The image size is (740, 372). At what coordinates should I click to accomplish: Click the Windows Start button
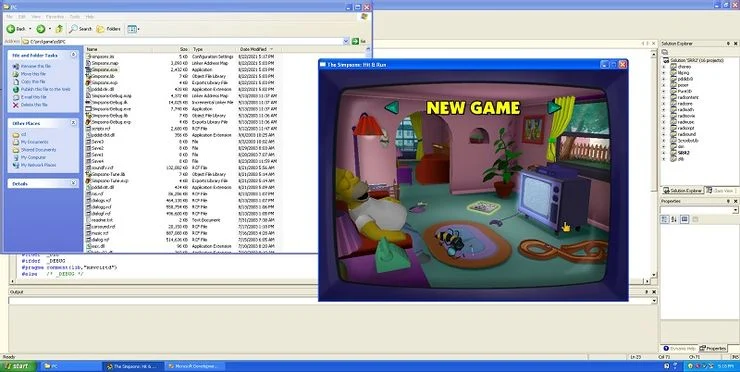[17, 366]
